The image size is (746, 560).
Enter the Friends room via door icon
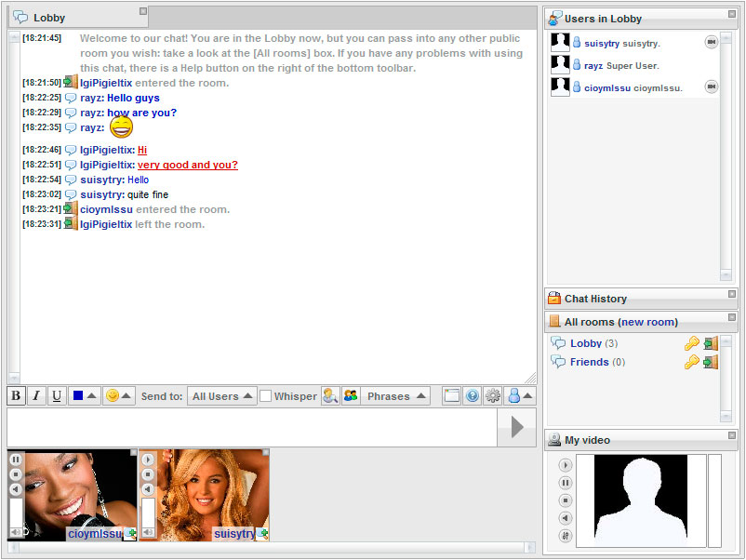click(x=711, y=363)
